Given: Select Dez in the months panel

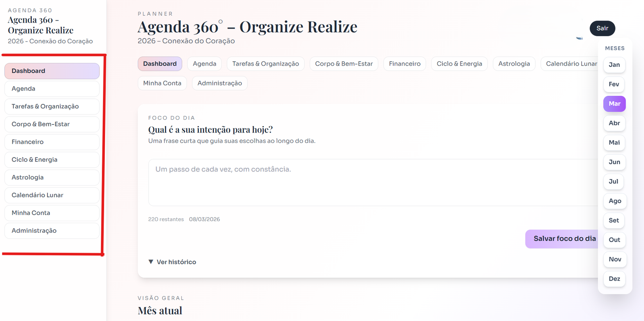Looking at the screenshot, I should click(x=614, y=279).
